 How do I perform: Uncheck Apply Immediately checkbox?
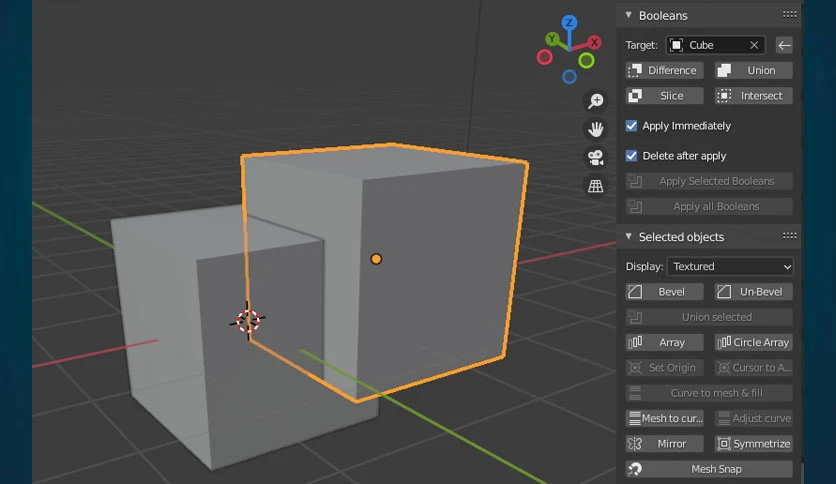tap(631, 126)
